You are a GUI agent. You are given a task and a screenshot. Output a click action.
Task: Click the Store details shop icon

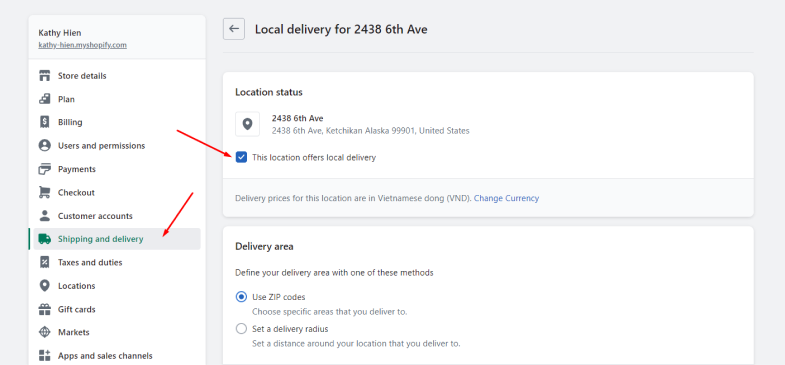pos(45,76)
